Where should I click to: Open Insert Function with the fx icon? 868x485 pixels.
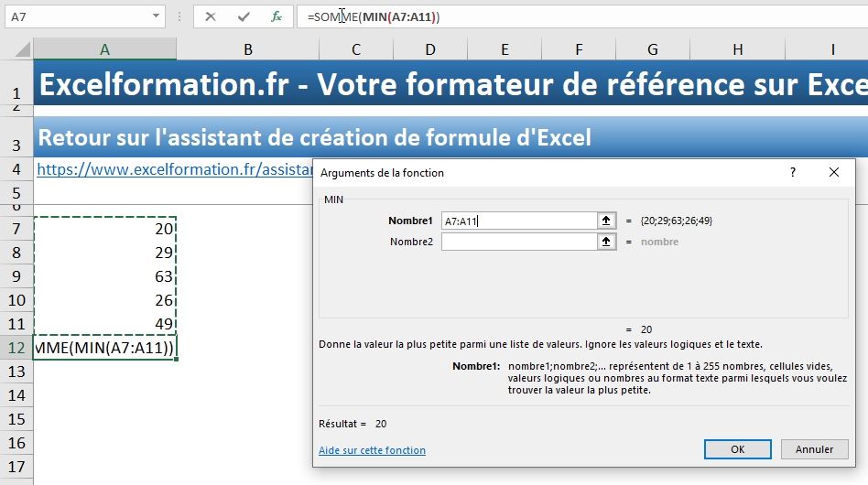click(x=277, y=16)
